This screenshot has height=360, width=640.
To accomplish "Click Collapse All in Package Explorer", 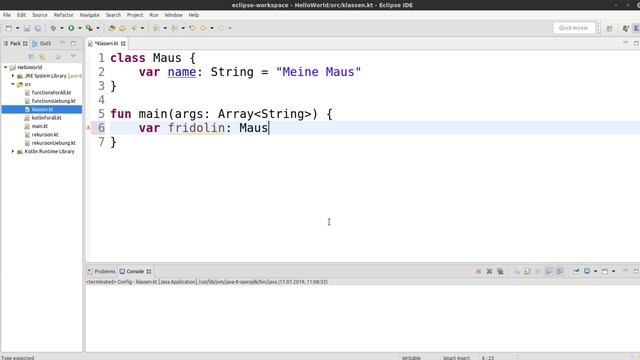I will click(31, 57).
